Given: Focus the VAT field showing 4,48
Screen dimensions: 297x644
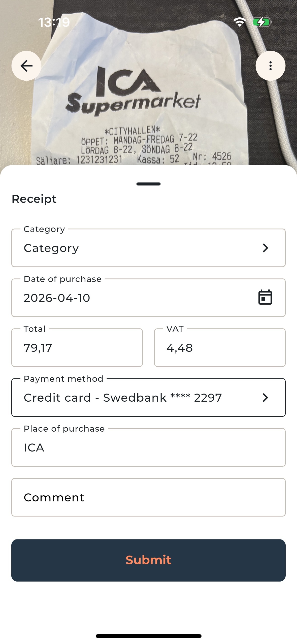Looking at the screenshot, I should 220,348.
